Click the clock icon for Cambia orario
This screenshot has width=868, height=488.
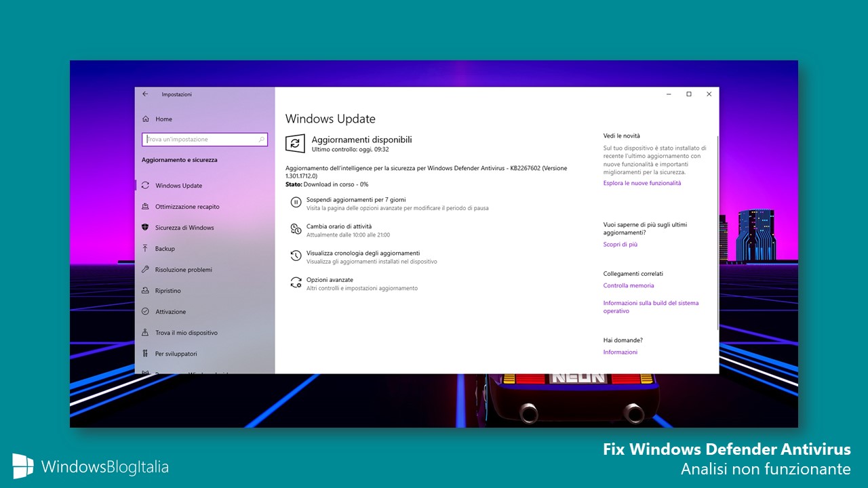click(296, 229)
